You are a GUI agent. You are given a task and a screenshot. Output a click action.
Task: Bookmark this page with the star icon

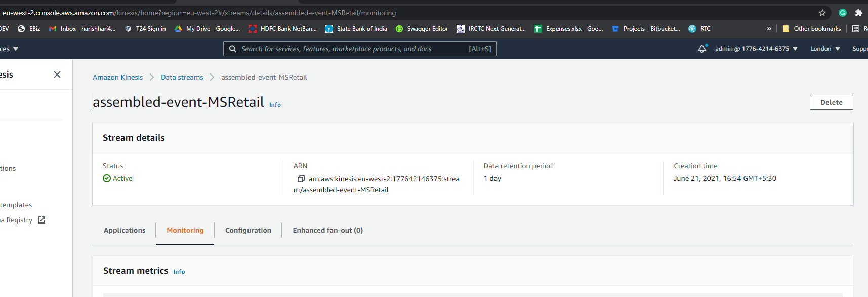(822, 13)
